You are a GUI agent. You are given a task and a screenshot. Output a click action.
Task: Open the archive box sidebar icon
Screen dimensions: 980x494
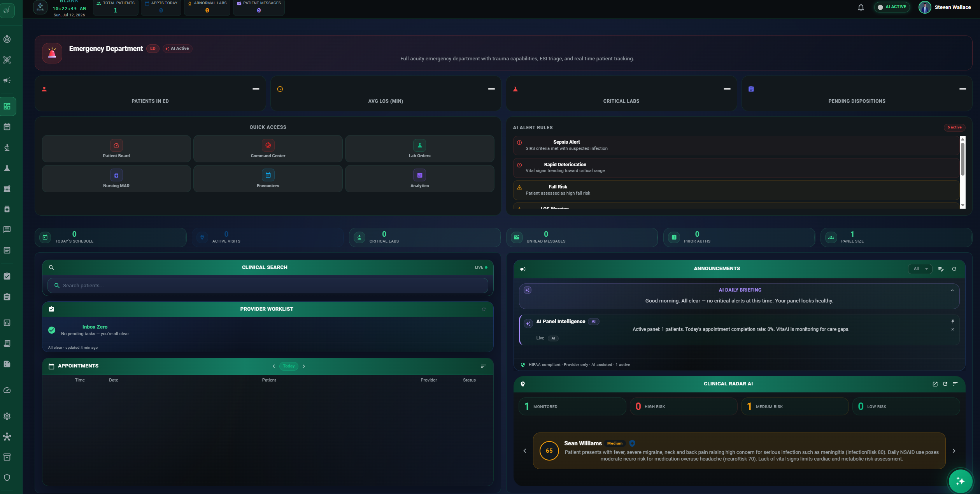(x=7, y=457)
